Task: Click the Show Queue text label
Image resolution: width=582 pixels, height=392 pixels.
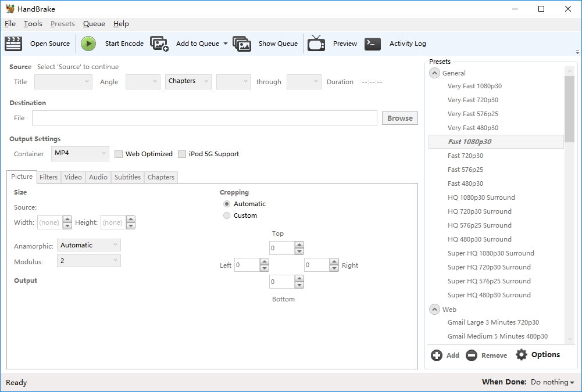Action: [x=278, y=44]
